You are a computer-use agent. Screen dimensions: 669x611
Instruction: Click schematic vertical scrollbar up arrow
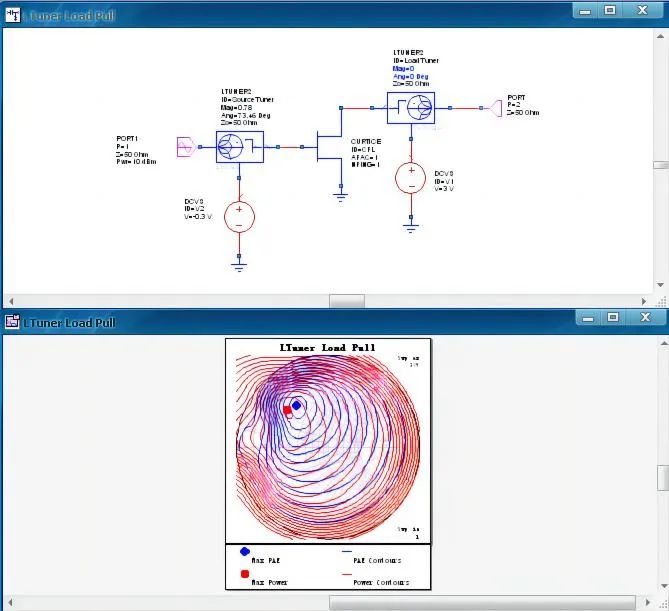pyautogui.click(x=660, y=37)
